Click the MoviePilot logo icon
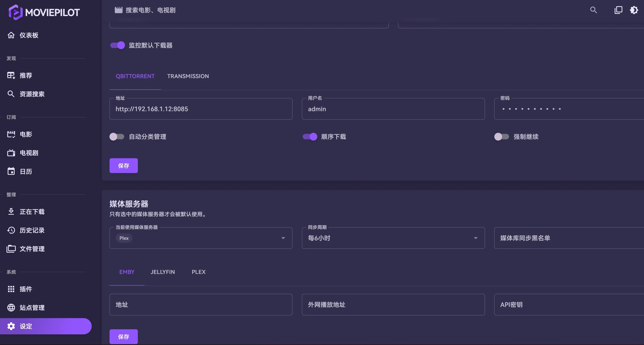The height and width of the screenshot is (345, 644). pos(16,12)
